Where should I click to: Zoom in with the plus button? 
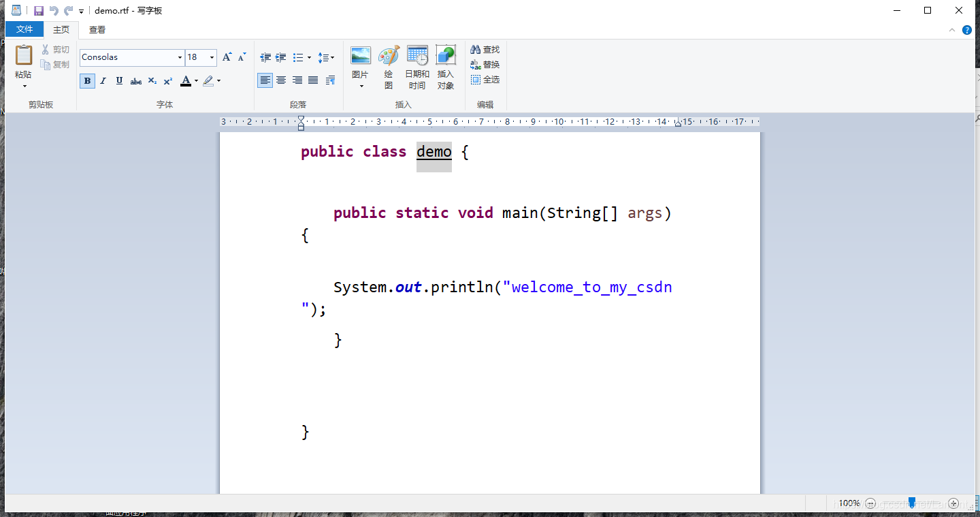[x=953, y=503]
